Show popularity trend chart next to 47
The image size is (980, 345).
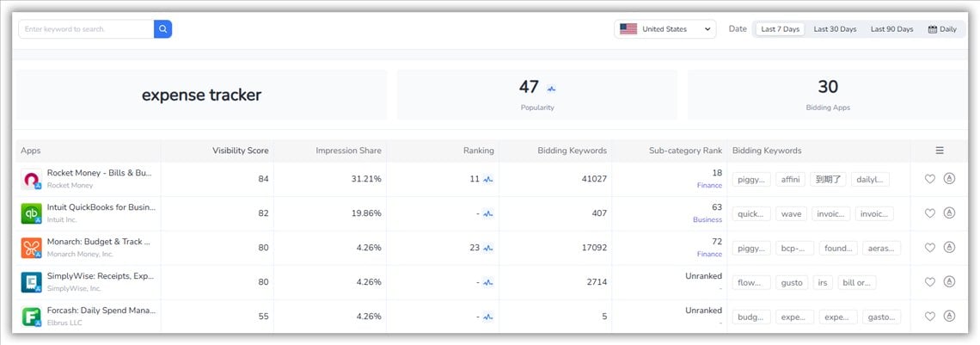tap(551, 88)
